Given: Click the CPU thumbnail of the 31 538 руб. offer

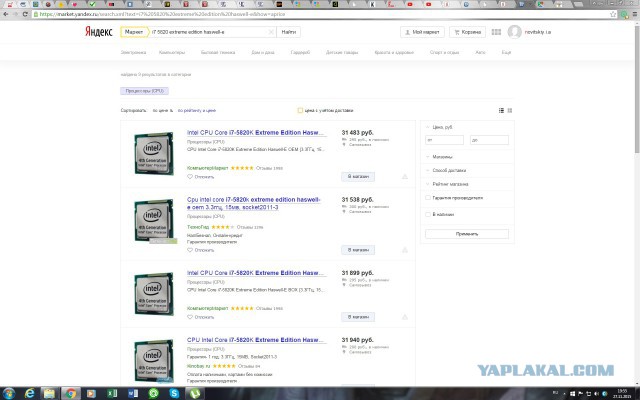Looking at the screenshot, I should [154, 220].
